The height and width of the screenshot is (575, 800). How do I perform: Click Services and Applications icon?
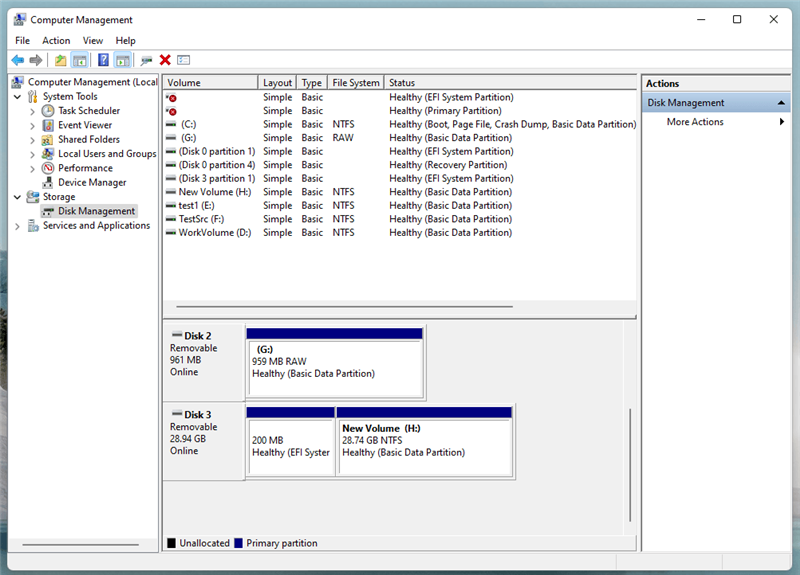(x=33, y=226)
